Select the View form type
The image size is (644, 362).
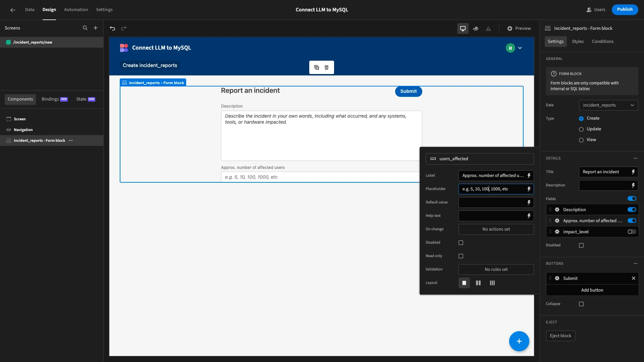581,140
